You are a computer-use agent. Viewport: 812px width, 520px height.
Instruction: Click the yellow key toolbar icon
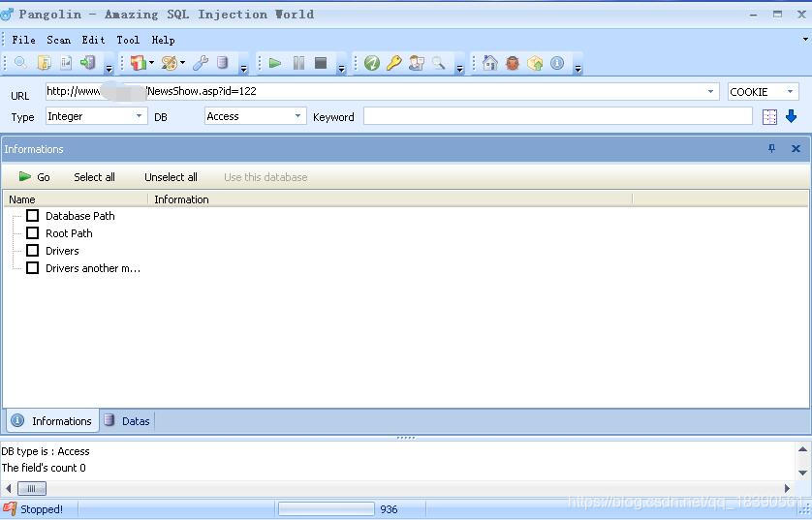(x=394, y=63)
